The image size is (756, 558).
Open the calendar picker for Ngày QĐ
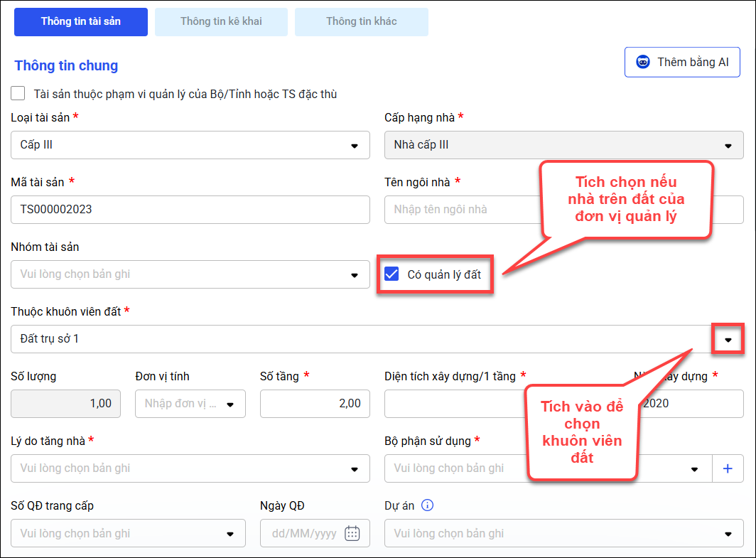tap(352, 534)
